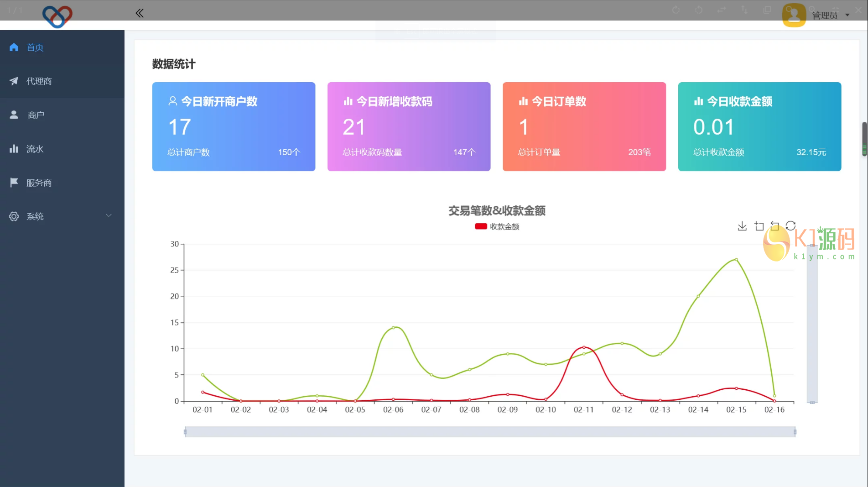Open the 服务商 menu item
Image resolution: width=868 pixels, height=487 pixels.
(62, 183)
